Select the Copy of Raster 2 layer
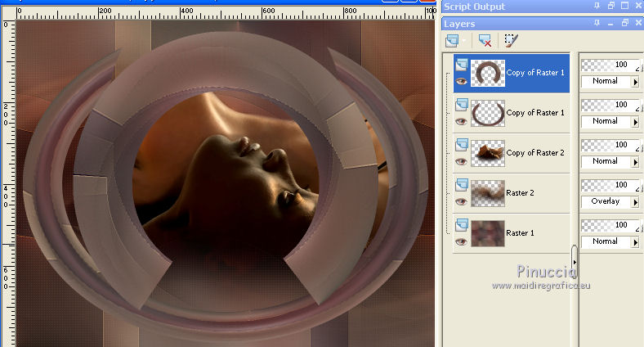The width and height of the screenshot is (644, 347). [534, 153]
